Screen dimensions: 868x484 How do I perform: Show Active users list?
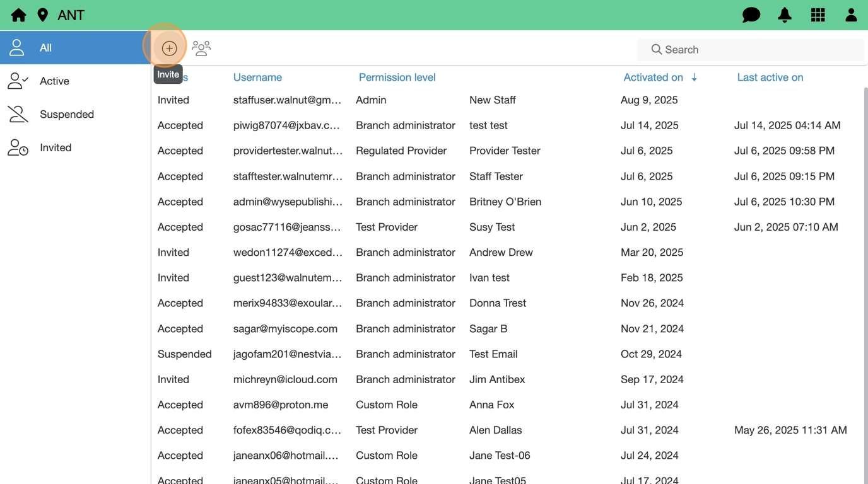(54, 81)
